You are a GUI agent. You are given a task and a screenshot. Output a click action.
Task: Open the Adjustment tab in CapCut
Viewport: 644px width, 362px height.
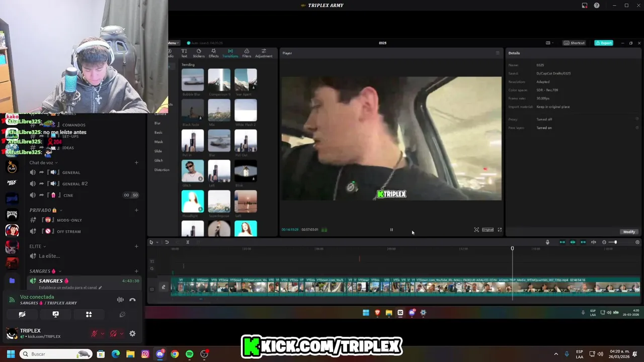coord(264,53)
